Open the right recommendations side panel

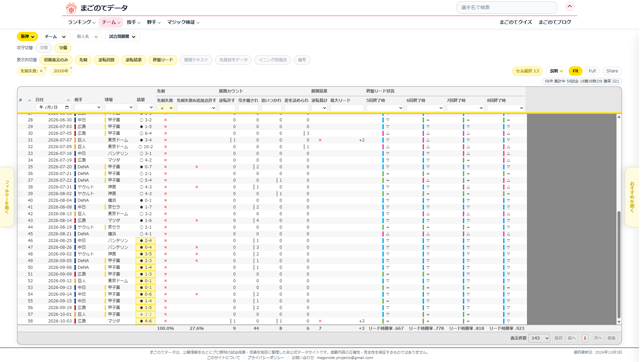[632, 197]
